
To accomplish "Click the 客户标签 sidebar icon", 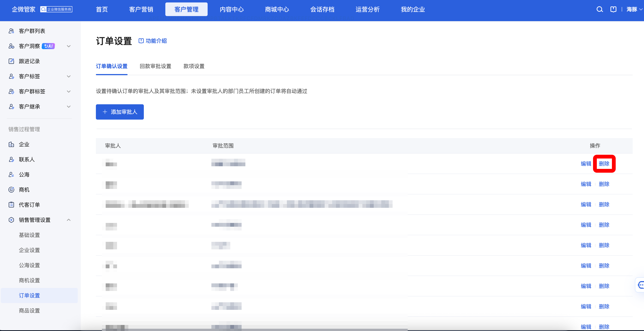I will coord(11,76).
